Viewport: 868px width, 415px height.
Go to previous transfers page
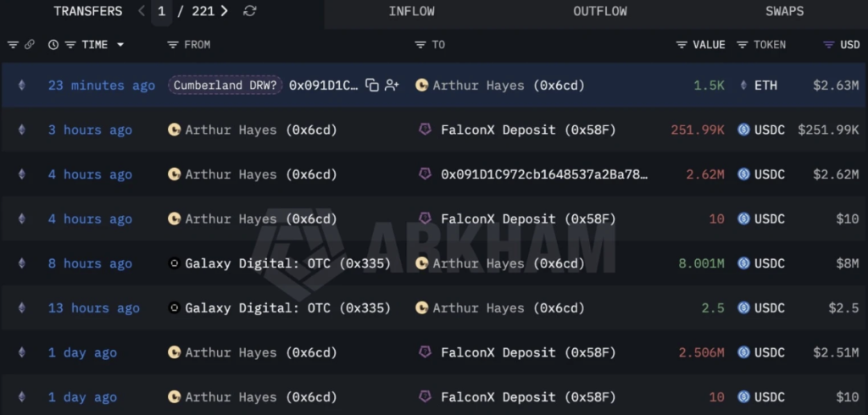click(142, 11)
